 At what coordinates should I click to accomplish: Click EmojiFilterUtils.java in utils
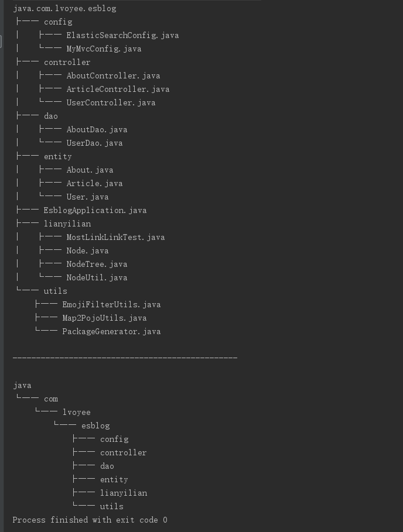click(x=111, y=304)
